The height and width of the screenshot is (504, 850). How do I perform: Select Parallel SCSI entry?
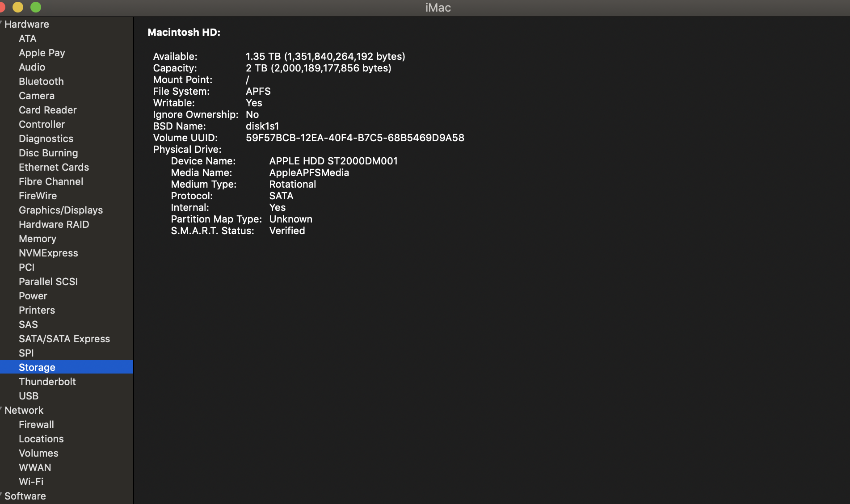48,281
